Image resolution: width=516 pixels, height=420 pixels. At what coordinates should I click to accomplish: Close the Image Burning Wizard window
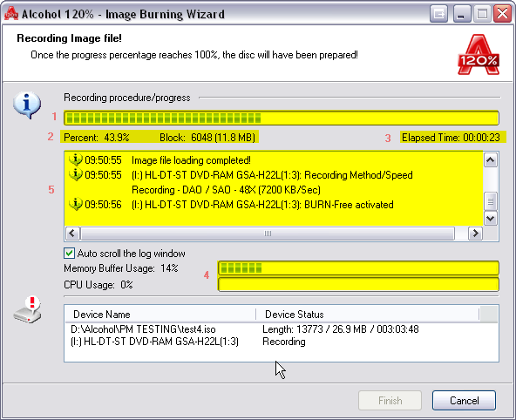click(x=503, y=14)
